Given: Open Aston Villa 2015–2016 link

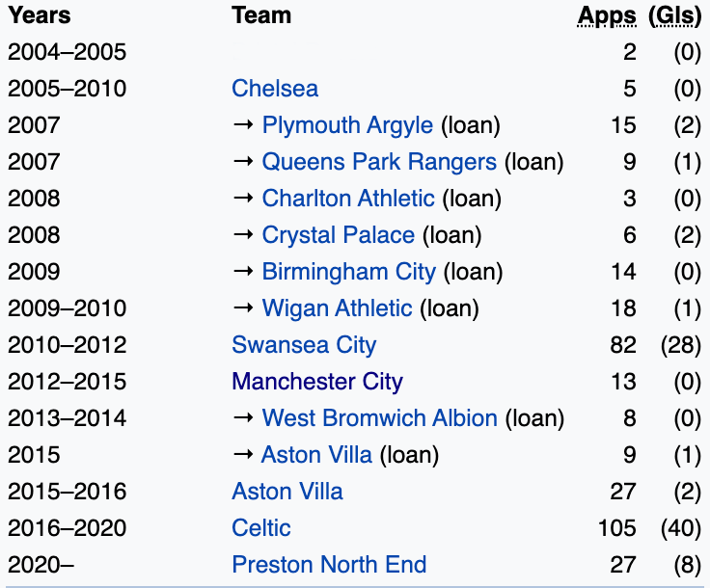Looking at the screenshot, I should point(287,492).
